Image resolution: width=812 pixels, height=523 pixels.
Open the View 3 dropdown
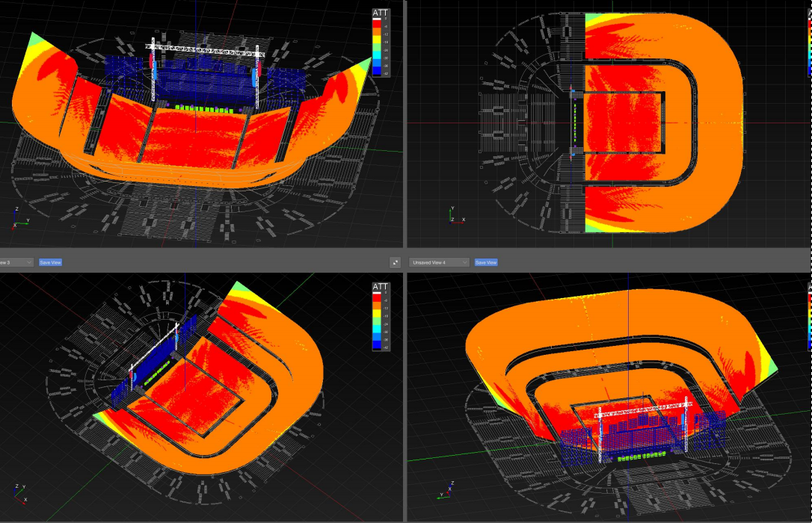click(16, 262)
